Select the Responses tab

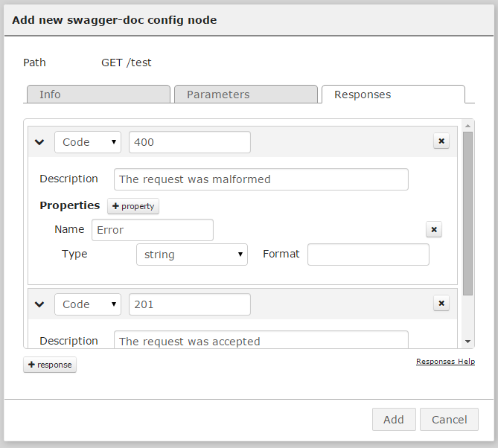(x=393, y=95)
